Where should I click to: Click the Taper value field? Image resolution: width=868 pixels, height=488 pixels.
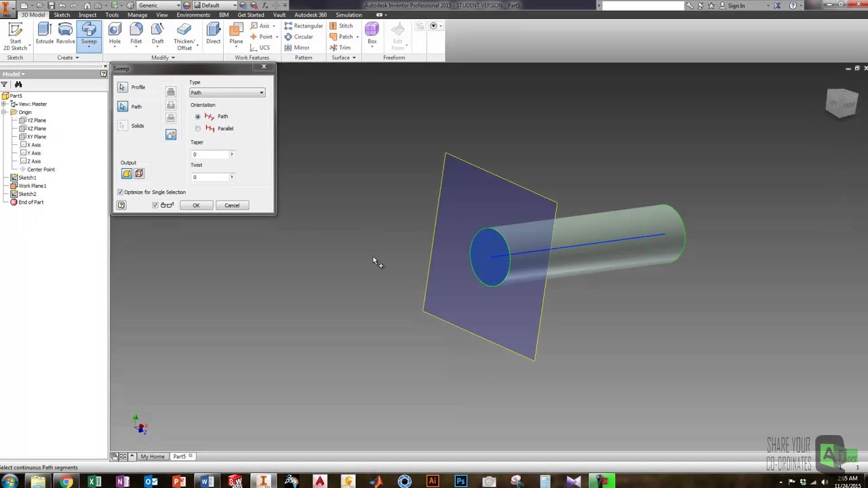pos(210,155)
